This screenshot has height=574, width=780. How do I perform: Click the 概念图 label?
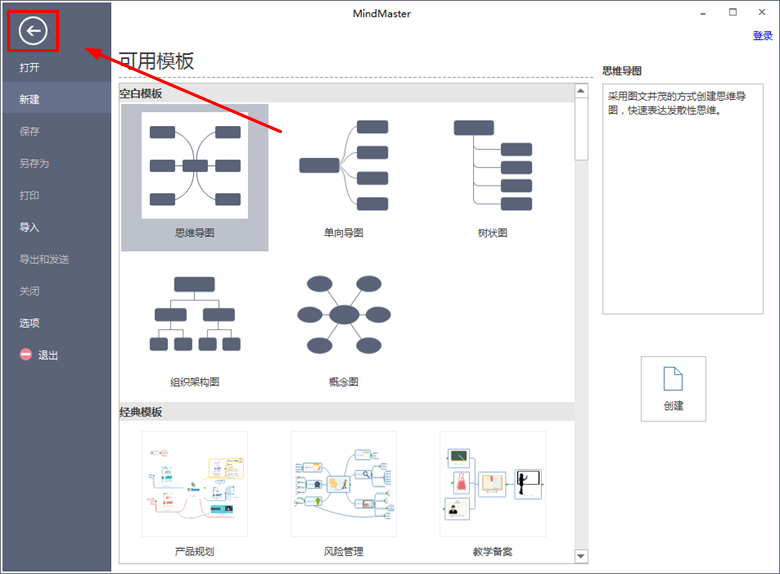coord(344,382)
